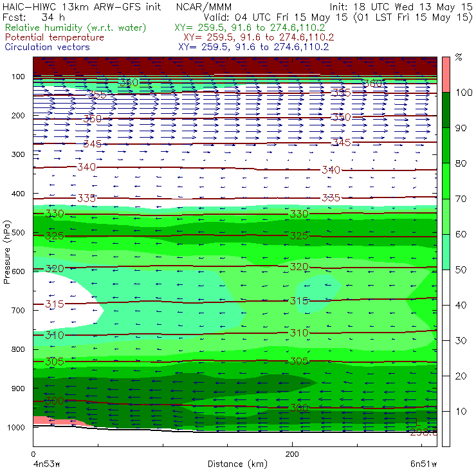Select the 70–80% bright green colorbar segment
The image size is (476, 476).
point(446,181)
